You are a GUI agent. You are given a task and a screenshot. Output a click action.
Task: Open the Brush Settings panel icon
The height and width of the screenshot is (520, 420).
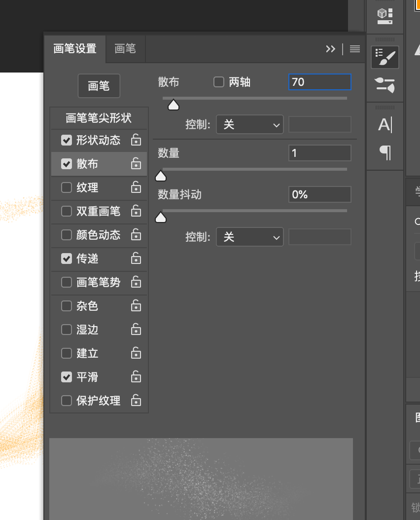[x=385, y=58]
